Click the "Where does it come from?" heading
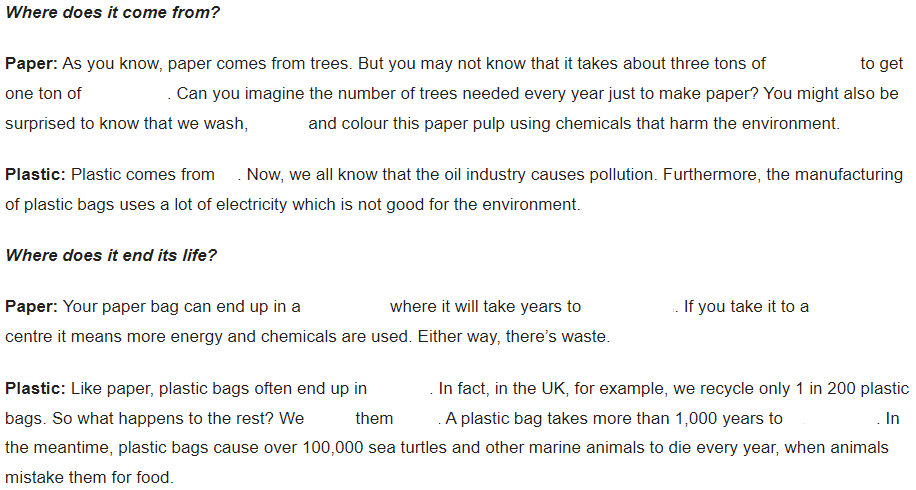Viewport: 916px width, 490px height. coord(112,12)
